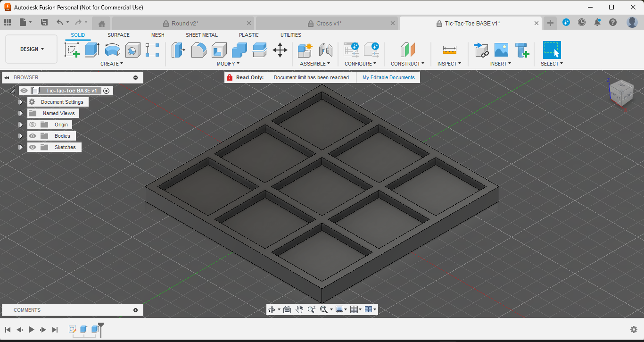Select the Move/Copy tool

pyautogui.click(x=280, y=50)
